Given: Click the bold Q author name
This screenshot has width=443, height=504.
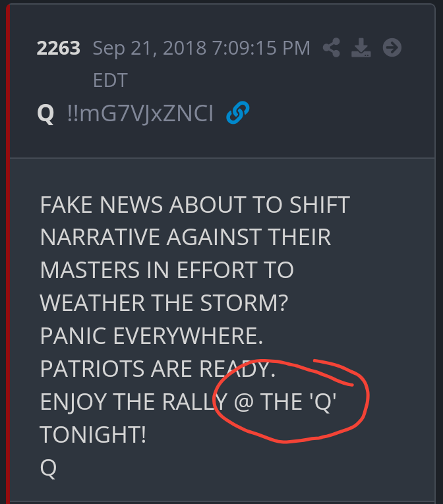Looking at the screenshot, I should [45, 113].
